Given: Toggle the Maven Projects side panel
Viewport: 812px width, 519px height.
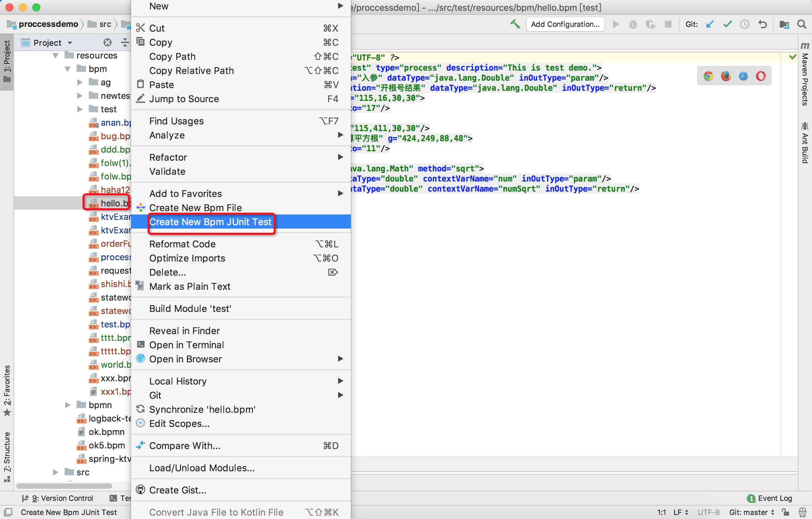Looking at the screenshot, I should click(805, 75).
